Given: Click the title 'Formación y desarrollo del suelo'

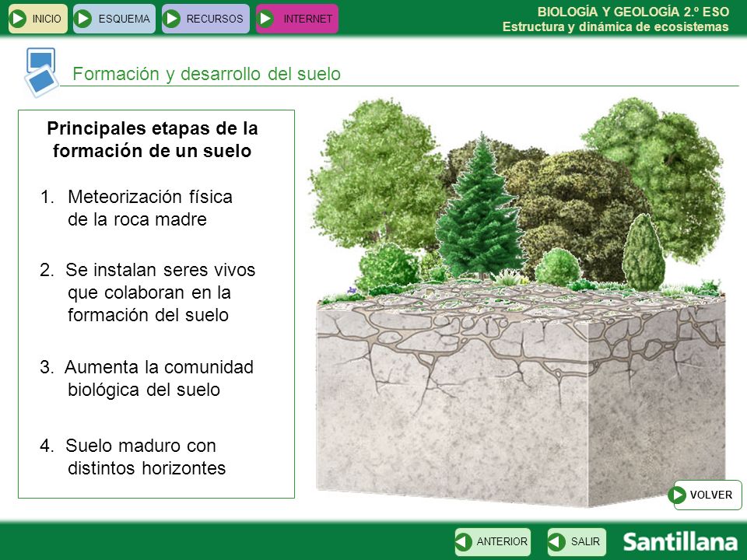Looking at the screenshot, I should click(x=206, y=74).
